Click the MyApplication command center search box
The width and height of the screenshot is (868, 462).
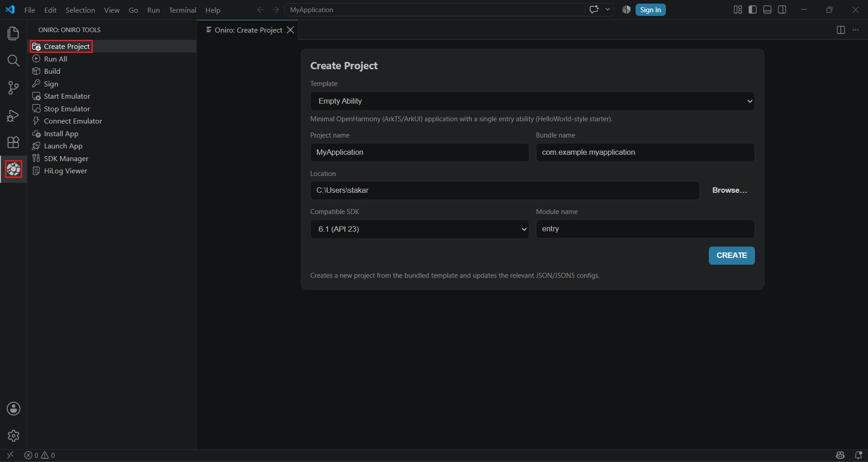pyautogui.click(x=434, y=10)
